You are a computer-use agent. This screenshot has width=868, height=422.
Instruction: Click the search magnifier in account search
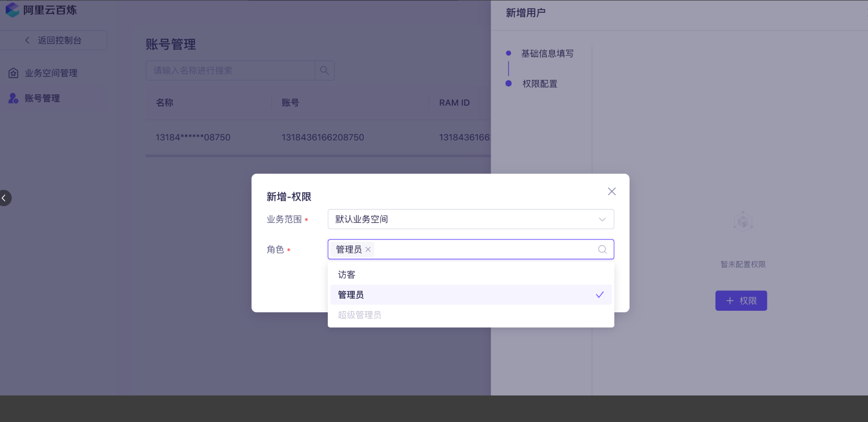point(324,70)
